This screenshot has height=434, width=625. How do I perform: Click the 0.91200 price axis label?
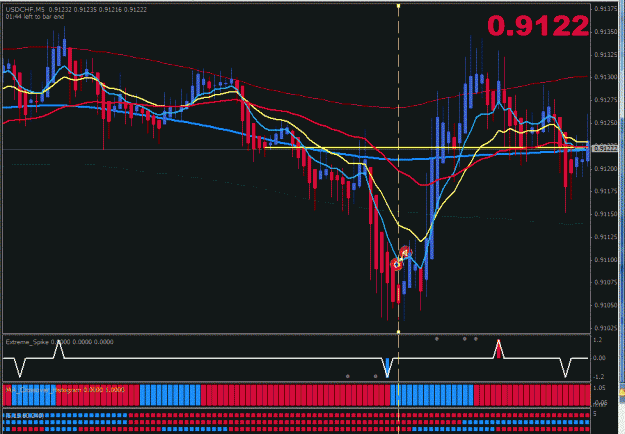pos(605,169)
